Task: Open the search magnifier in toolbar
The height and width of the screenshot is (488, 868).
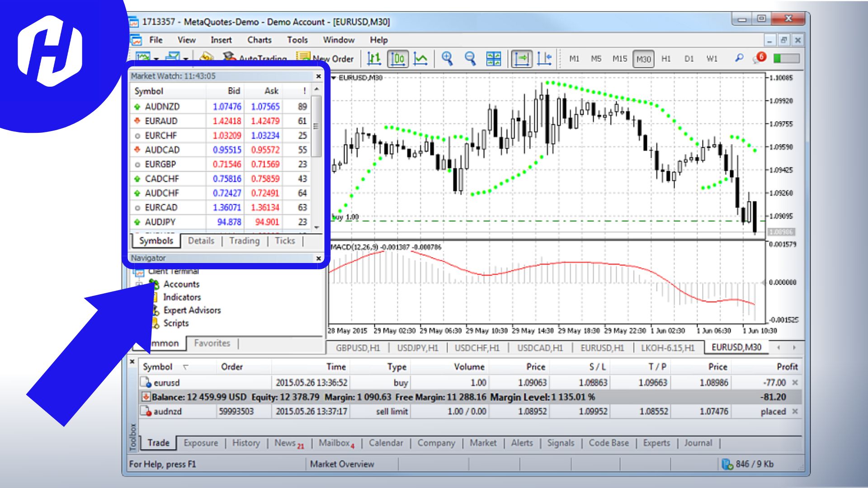Action: [x=739, y=58]
